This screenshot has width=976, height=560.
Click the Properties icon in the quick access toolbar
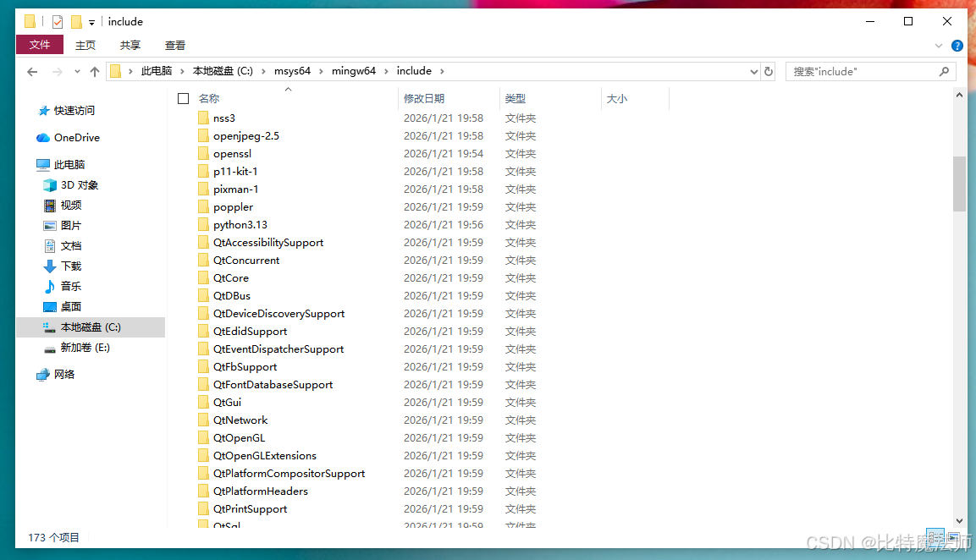pyautogui.click(x=58, y=22)
